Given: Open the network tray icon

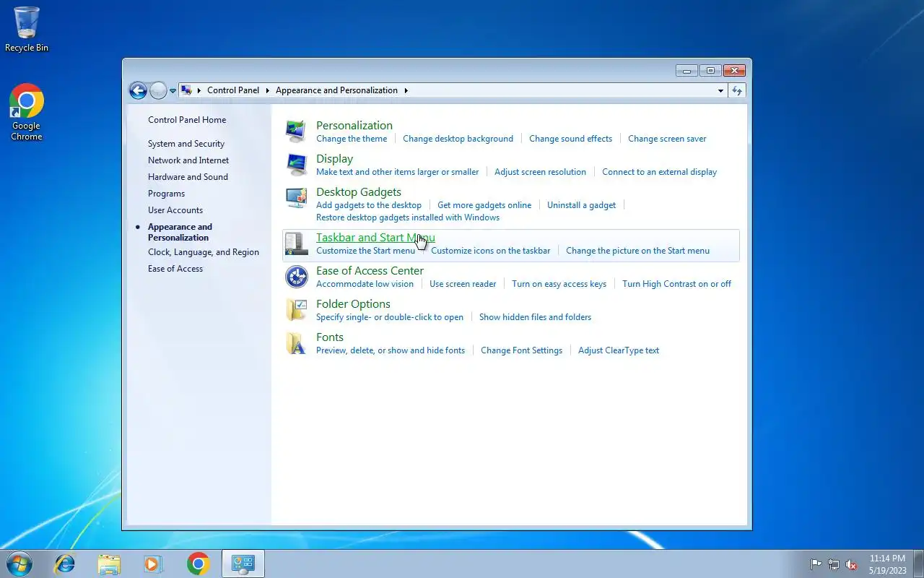Looking at the screenshot, I should point(834,564).
